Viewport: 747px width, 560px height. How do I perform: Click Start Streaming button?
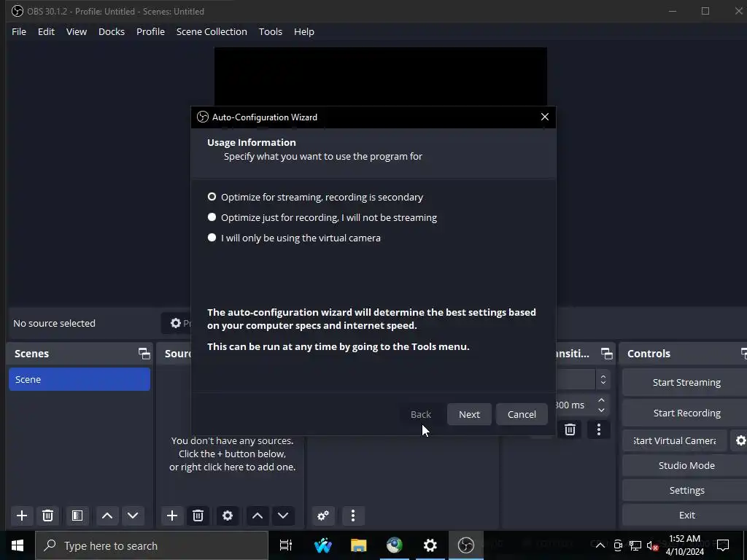point(686,382)
